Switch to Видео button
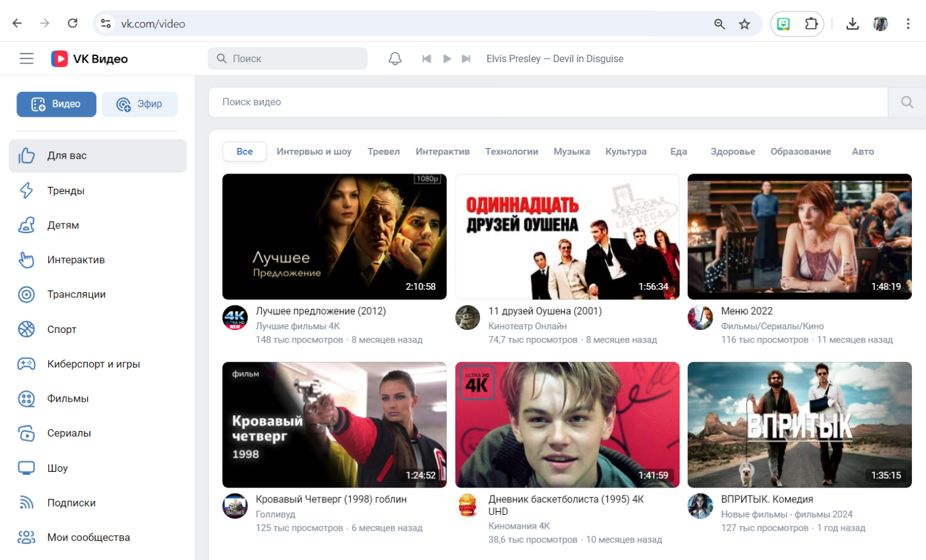The image size is (926, 560). pos(56,104)
